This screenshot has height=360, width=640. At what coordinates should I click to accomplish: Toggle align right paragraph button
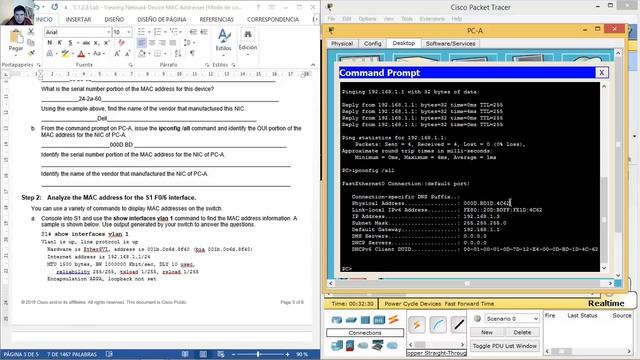pos(162,42)
